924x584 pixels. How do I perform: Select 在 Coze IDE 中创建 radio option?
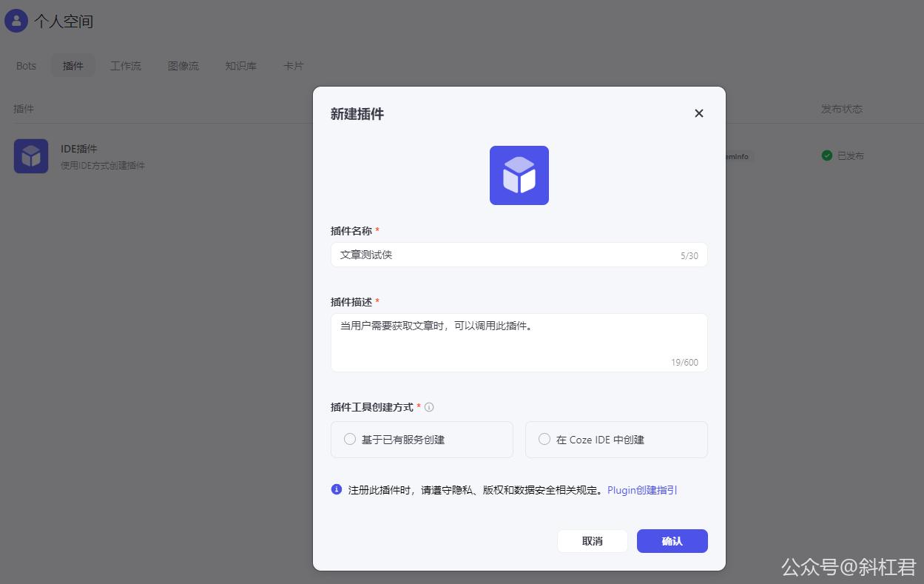tap(616, 440)
